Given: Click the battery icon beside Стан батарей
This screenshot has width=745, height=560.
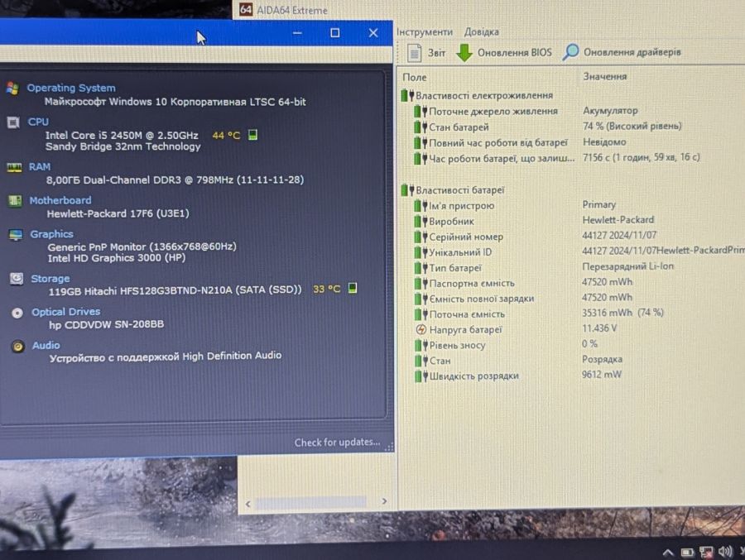Looking at the screenshot, I should 421,127.
